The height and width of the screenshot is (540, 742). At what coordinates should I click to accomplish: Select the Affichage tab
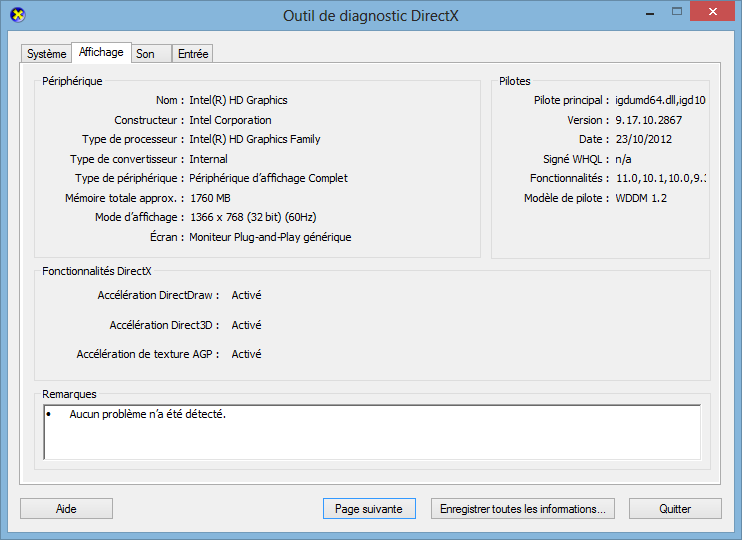coord(101,52)
